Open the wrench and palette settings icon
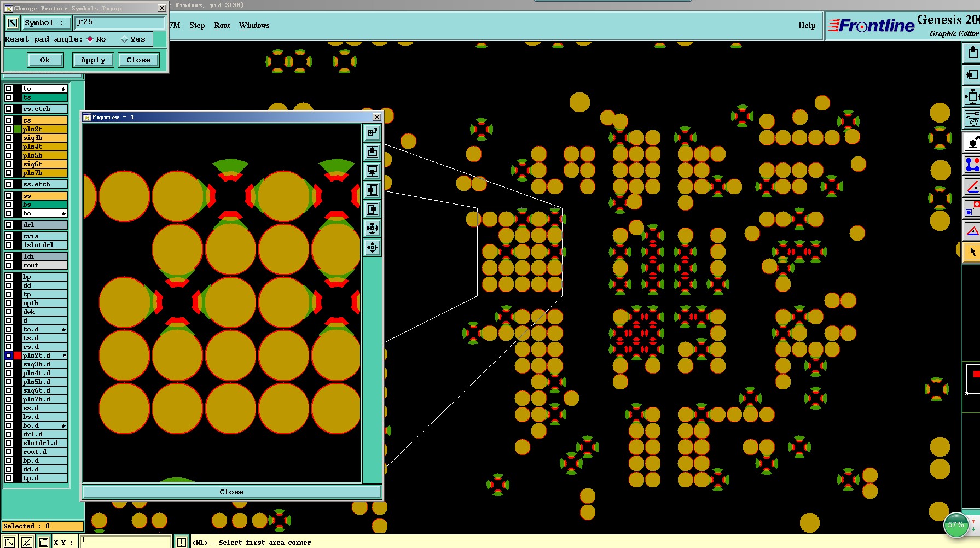Image resolution: width=980 pixels, height=548 pixels. click(972, 118)
